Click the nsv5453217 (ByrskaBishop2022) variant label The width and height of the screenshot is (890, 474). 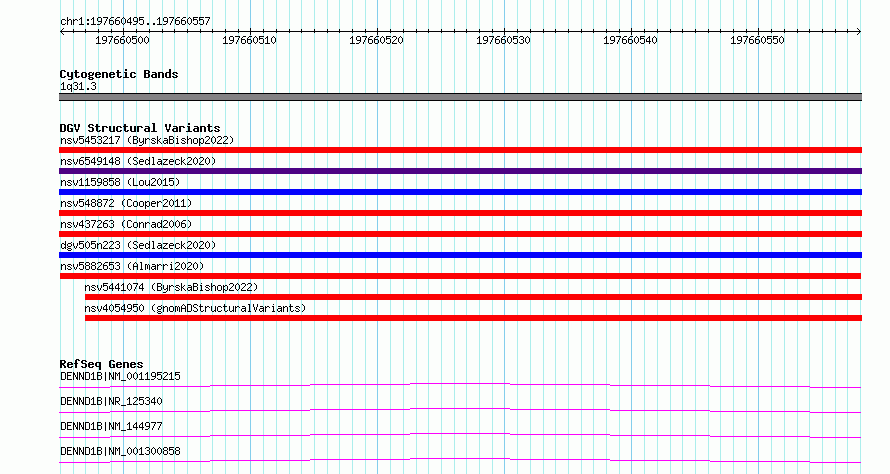pos(147,140)
